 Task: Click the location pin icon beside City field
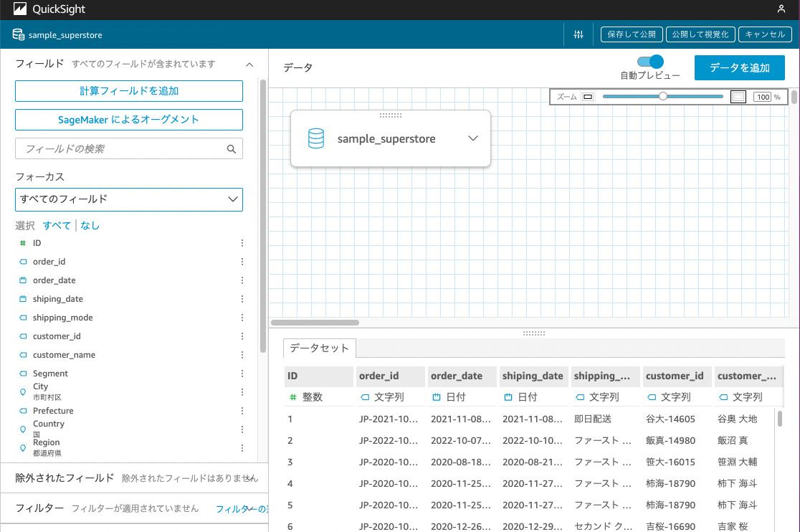22,391
